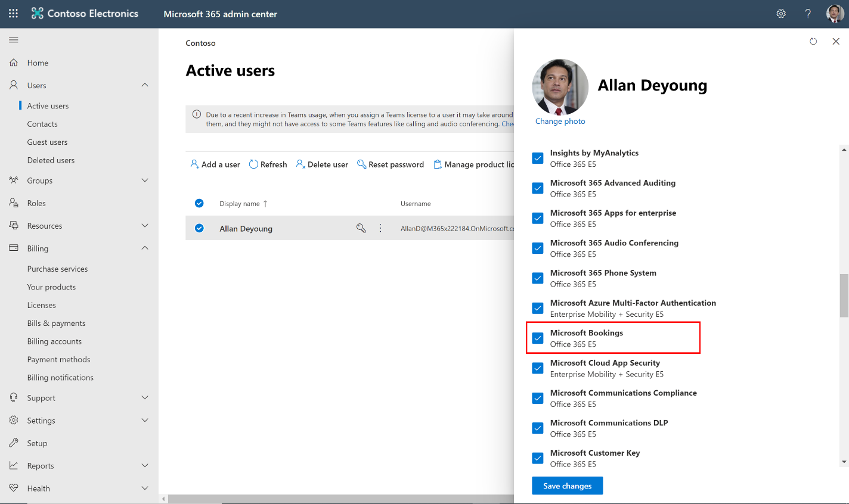Open the app launcher waffle icon
849x504 pixels.
(13, 13)
